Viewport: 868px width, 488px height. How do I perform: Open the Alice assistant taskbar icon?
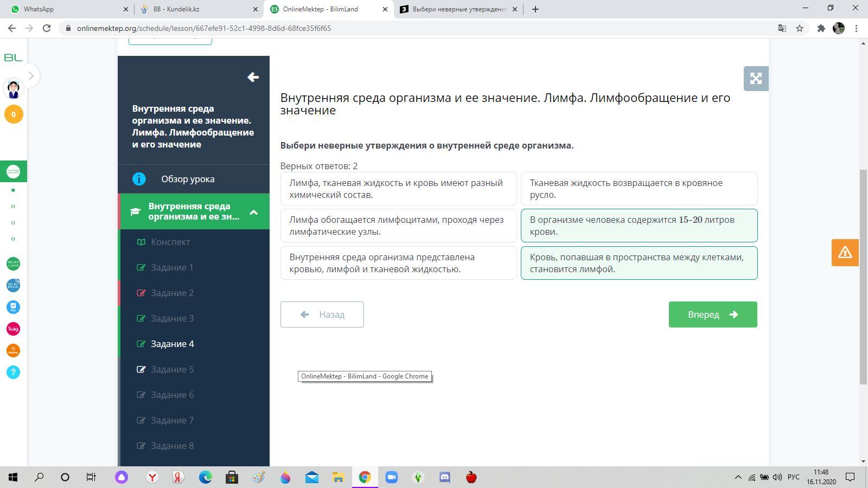coord(121,477)
